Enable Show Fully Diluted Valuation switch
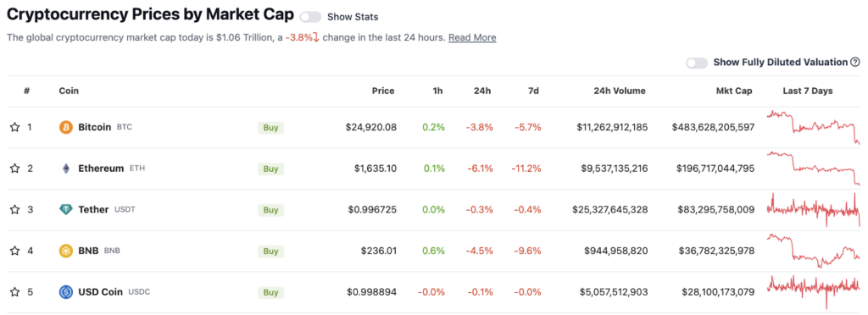This screenshot has width=868, height=315. 697,63
